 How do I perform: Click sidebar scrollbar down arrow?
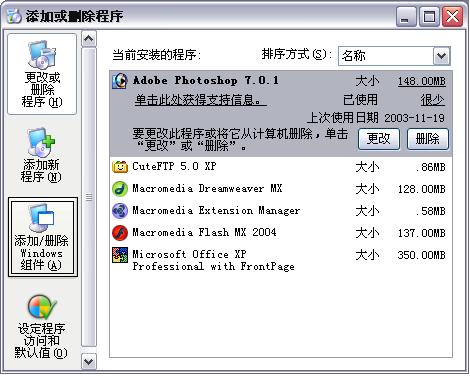(89, 361)
